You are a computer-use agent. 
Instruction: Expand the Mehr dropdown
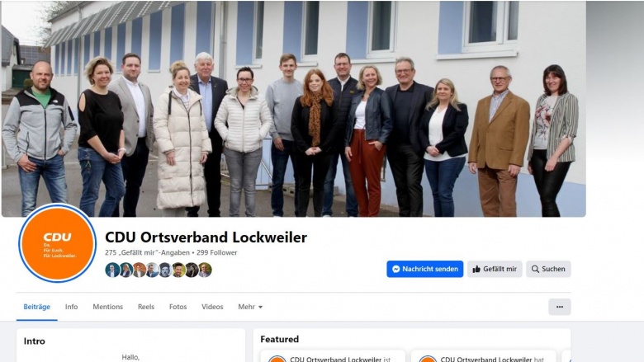250,307
